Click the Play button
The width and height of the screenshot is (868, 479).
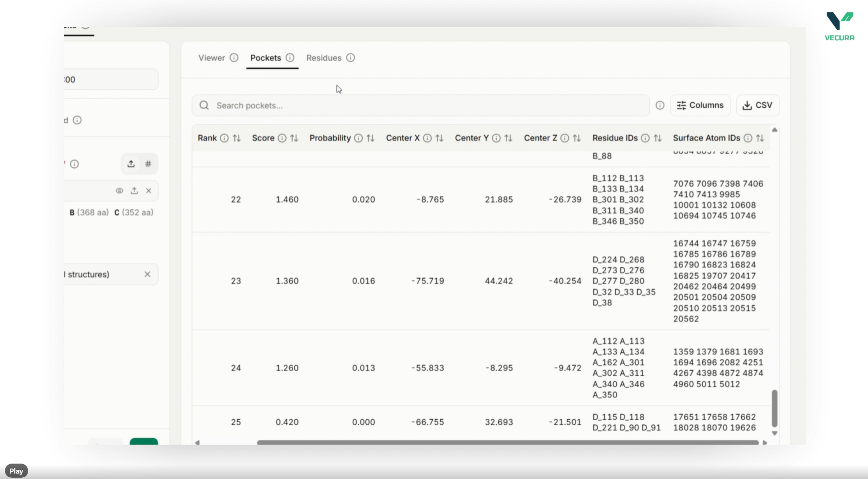[16, 471]
